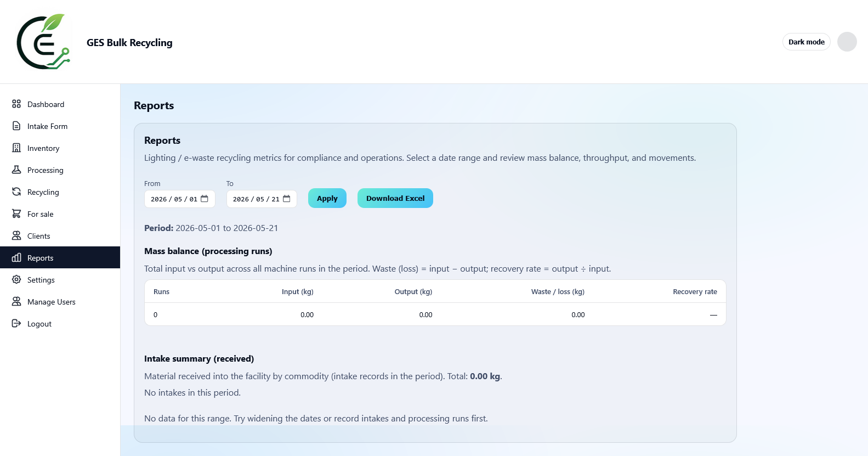Image resolution: width=868 pixels, height=456 pixels.
Task: Click the Period 2026-05-01 to 2026-05-21 text
Action: coord(211,228)
